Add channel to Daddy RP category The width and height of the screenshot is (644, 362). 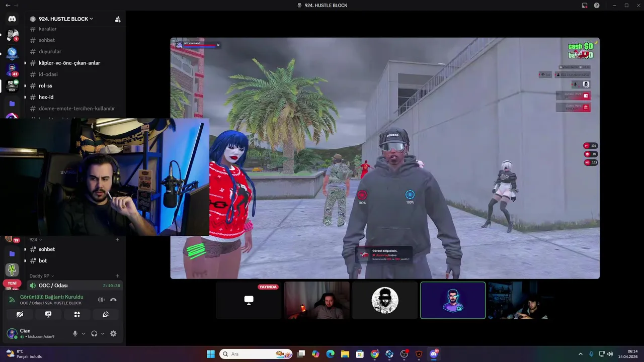(x=117, y=276)
